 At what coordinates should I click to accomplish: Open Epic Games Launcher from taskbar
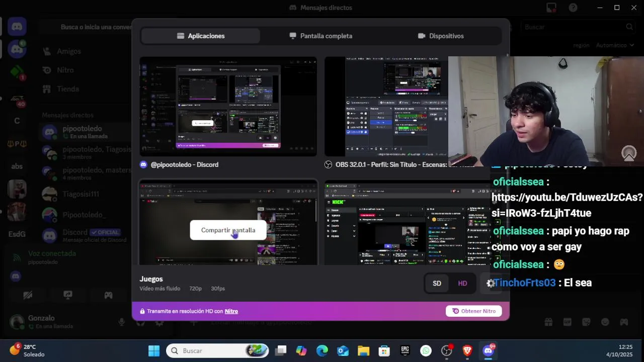pyautogui.click(x=405, y=350)
